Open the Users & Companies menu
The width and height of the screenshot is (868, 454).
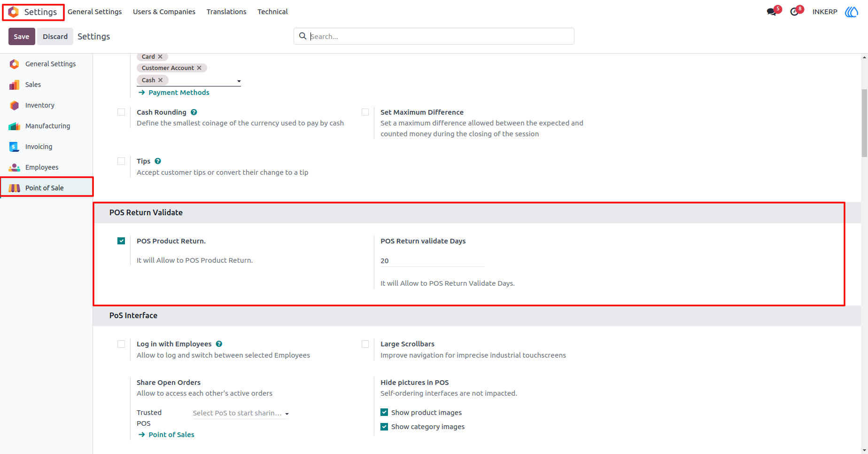[x=164, y=12]
